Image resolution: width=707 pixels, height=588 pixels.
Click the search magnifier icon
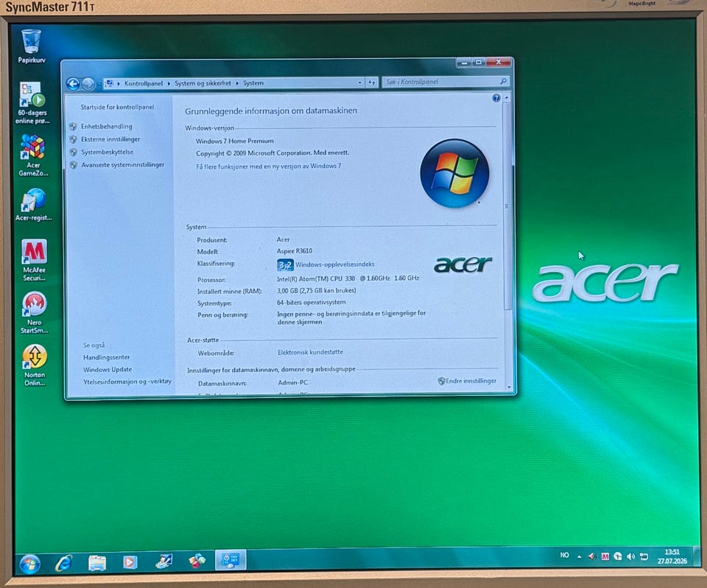click(503, 81)
